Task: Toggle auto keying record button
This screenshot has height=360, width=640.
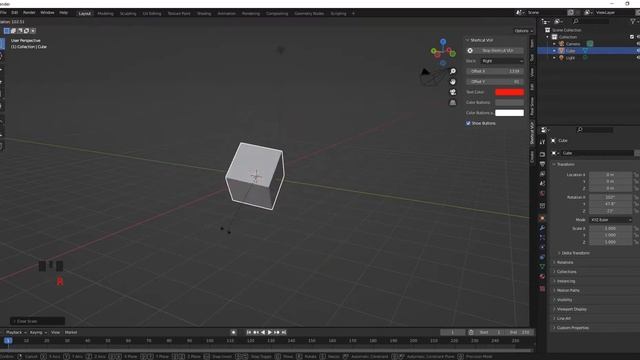Action: tap(233, 332)
